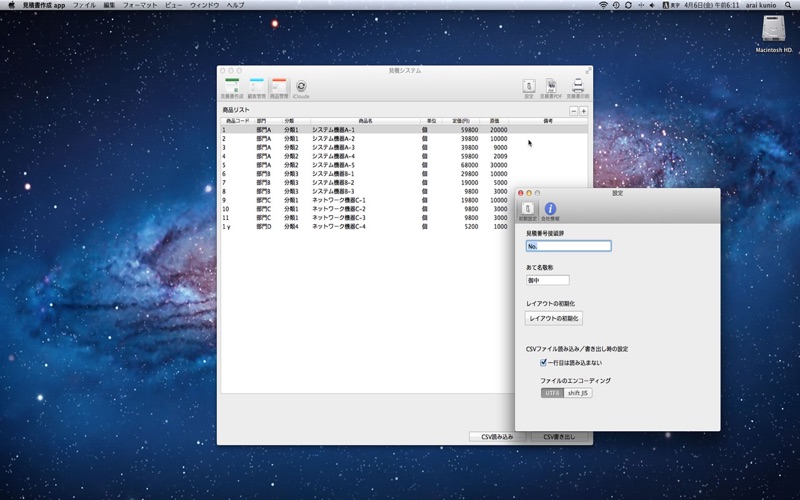800x500 pixels.
Task: Click the レイアウトの初期化 button
Action: point(554,318)
